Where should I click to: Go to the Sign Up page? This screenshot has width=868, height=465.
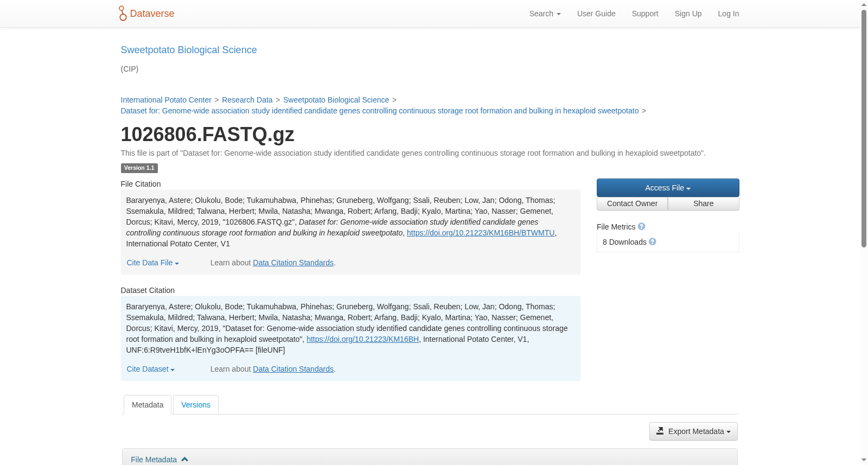pos(688,14)
